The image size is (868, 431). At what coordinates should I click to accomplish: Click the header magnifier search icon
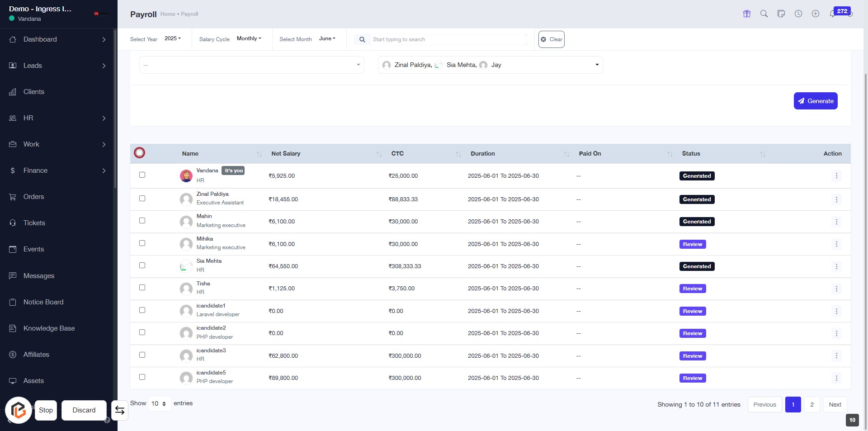pos(764,14)
